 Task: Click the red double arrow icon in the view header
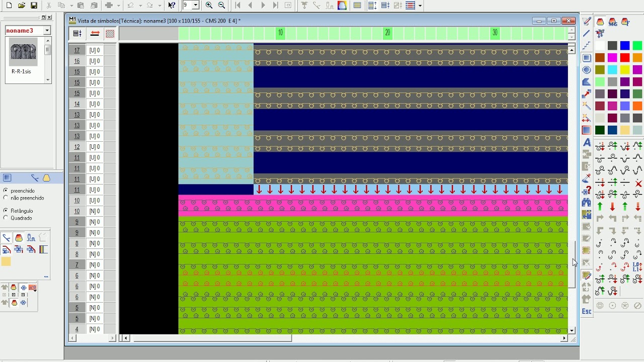[95, 34]
